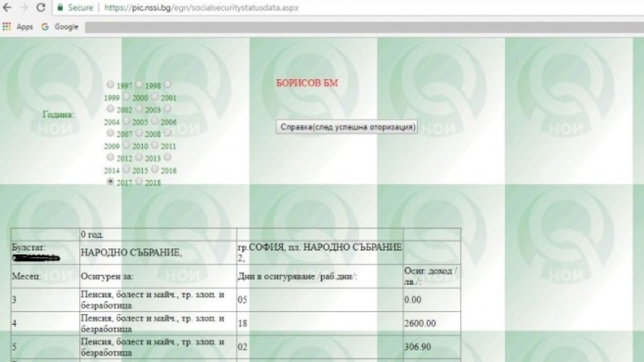644x362 pixels.
Task: Pick the 2005 year radio button
Action: [126, 121]
